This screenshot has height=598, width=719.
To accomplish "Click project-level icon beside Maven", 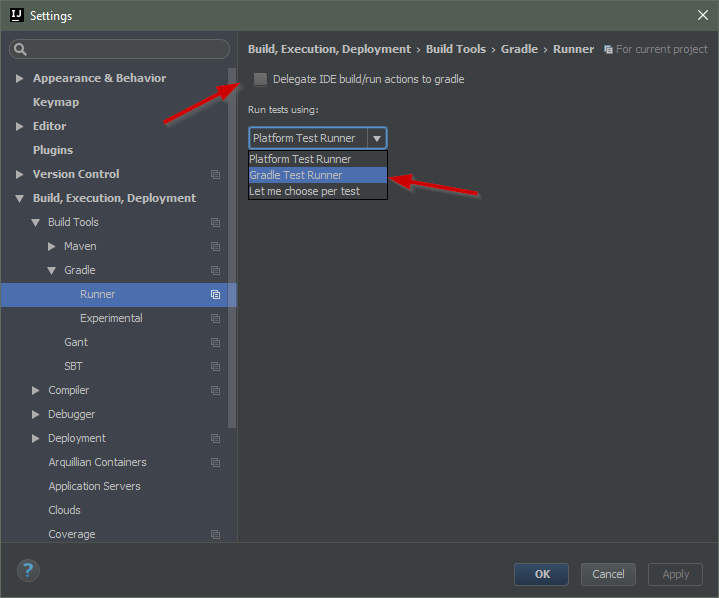I will pyautogui.click(x=216, y=246).
